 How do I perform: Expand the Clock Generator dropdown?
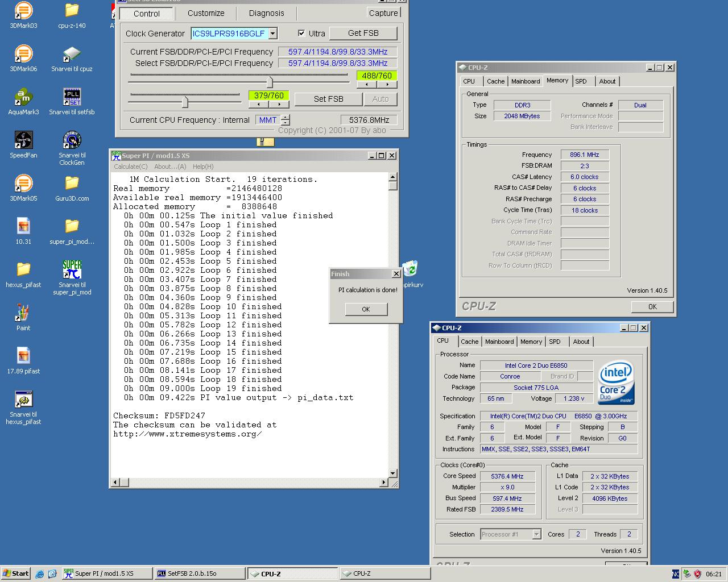point(272,34)
